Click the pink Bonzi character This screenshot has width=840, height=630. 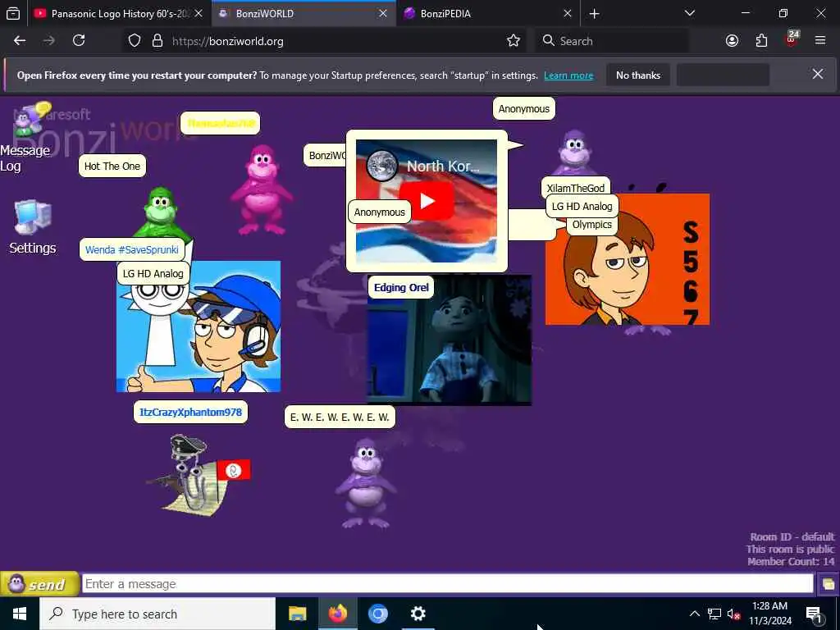tap(262, 189)
